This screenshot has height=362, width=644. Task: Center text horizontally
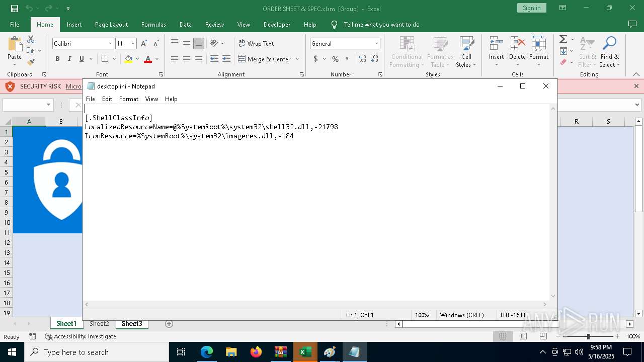click(x=187, y=59)
